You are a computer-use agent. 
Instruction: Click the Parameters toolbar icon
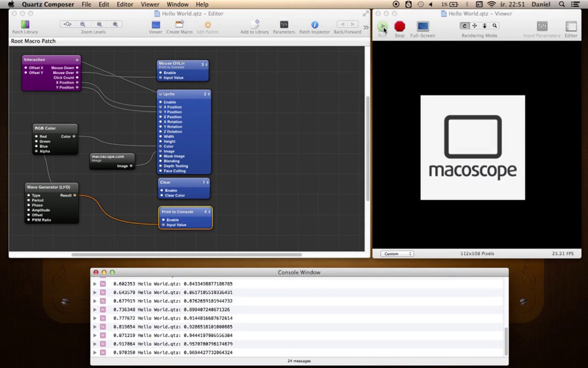[x=284, y=25]
